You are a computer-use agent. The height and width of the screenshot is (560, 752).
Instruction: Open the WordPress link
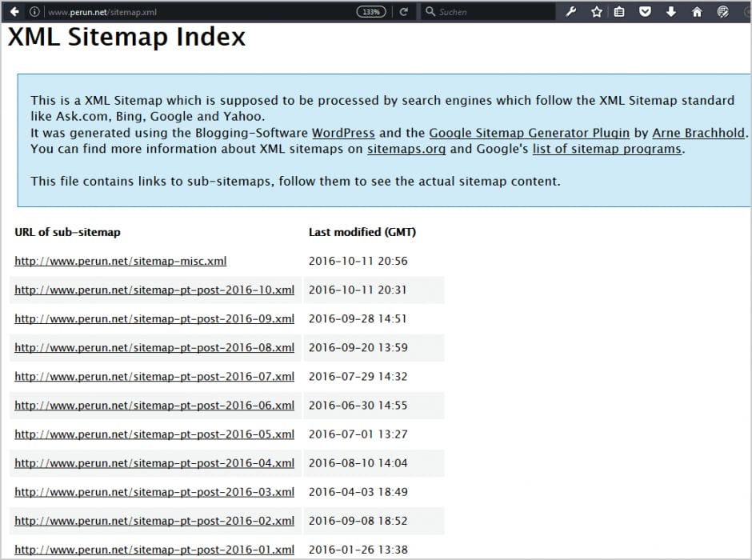[343, 133]
